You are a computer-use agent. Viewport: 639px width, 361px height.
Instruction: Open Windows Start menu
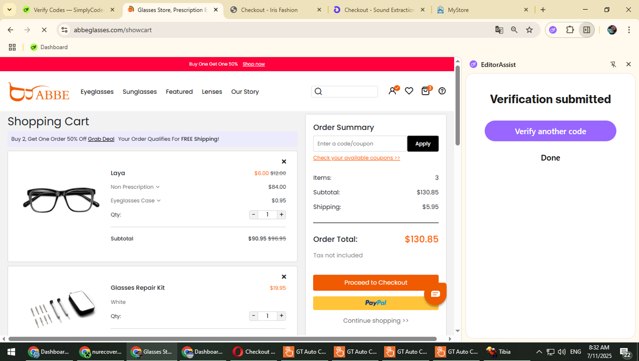pos(11,352)
